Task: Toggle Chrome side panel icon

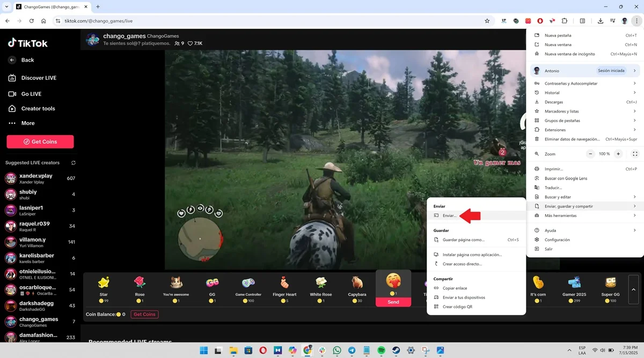Action: click(582, 21)
